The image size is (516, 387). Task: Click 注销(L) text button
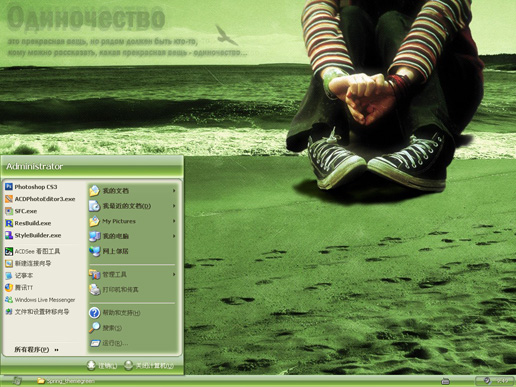(108, 366)
